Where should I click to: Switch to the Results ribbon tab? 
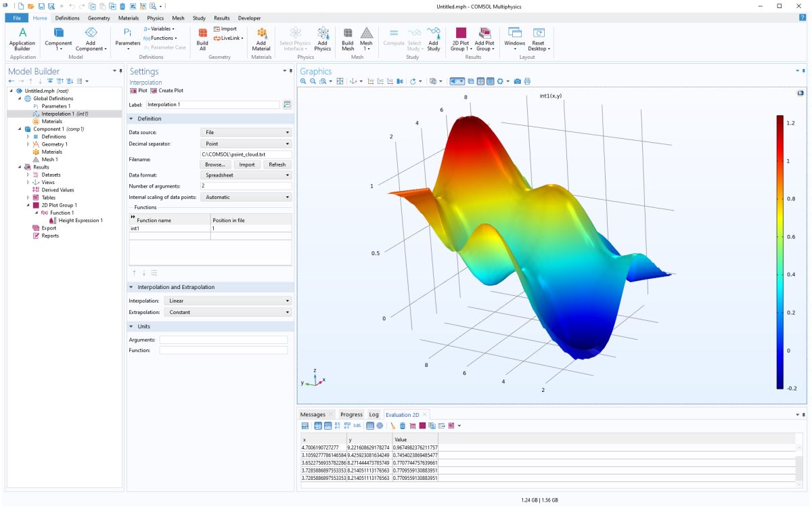[x=221, y=18]
